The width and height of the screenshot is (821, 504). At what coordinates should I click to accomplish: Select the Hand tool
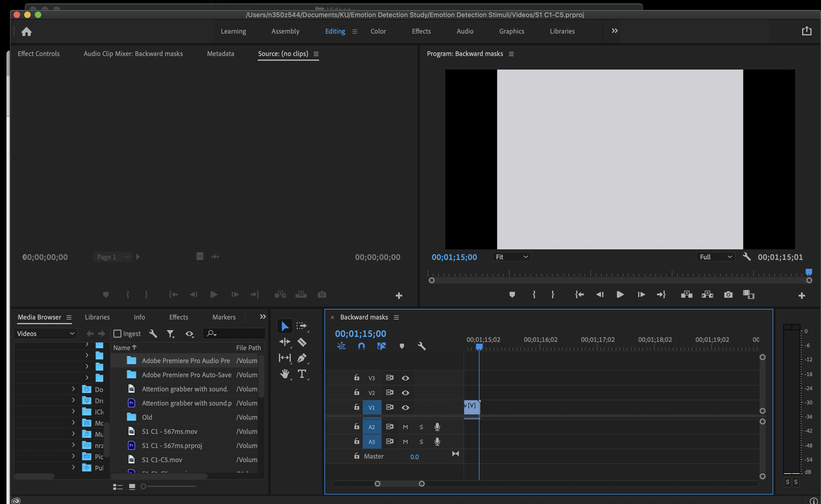click(285, 374)
